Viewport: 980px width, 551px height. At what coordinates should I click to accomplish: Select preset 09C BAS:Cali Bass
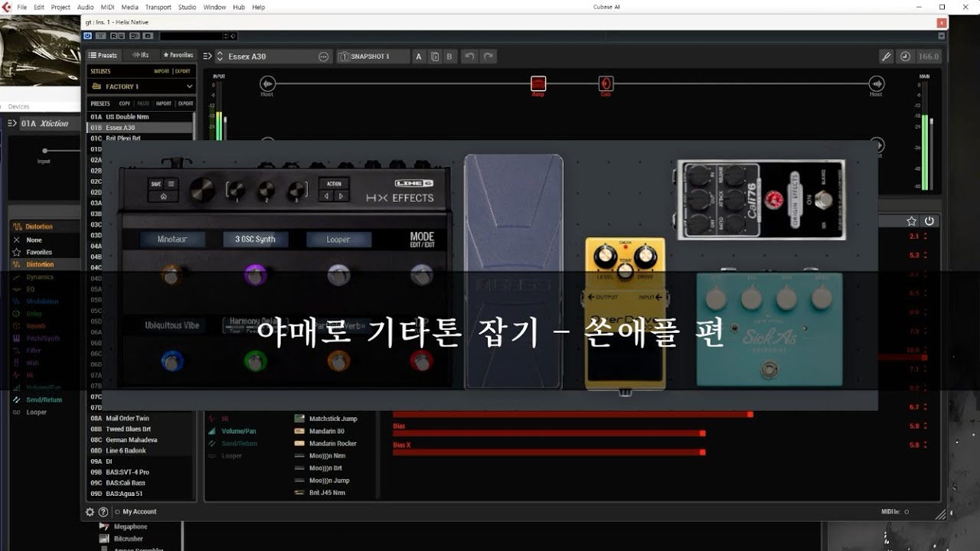point(140,483)
